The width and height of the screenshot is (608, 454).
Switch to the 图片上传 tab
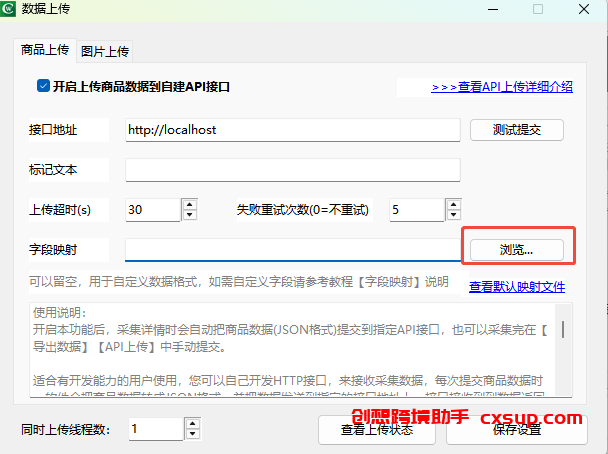click(105, 51)
